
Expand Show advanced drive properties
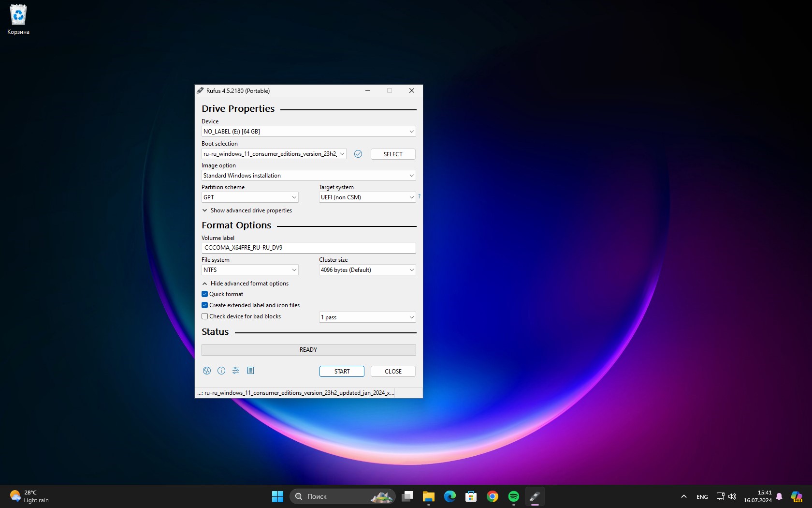coord(247,210)
